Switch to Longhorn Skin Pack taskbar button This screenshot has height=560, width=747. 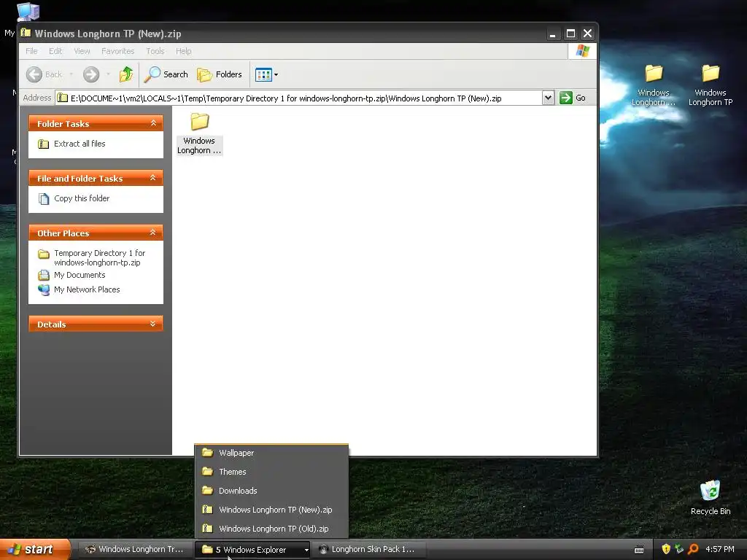pos(368,550)
